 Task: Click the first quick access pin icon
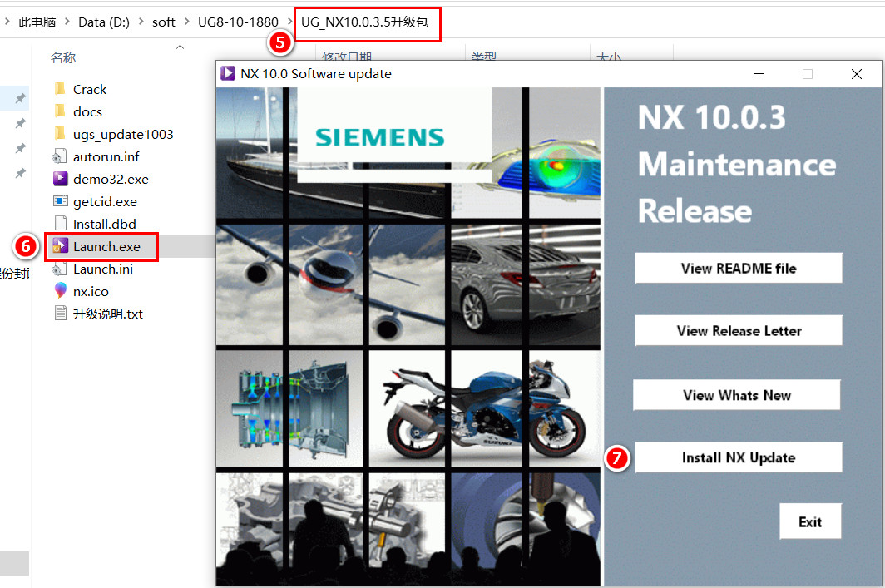[20, 99]
